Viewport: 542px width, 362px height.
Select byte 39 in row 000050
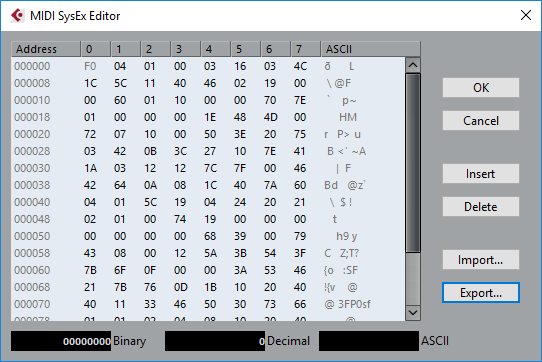[x=240, y=236]
